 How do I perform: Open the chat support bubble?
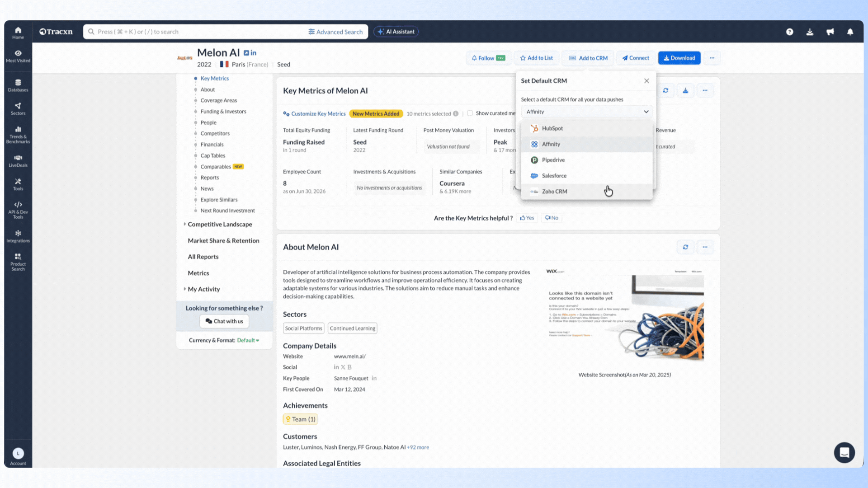click(844, 452)
